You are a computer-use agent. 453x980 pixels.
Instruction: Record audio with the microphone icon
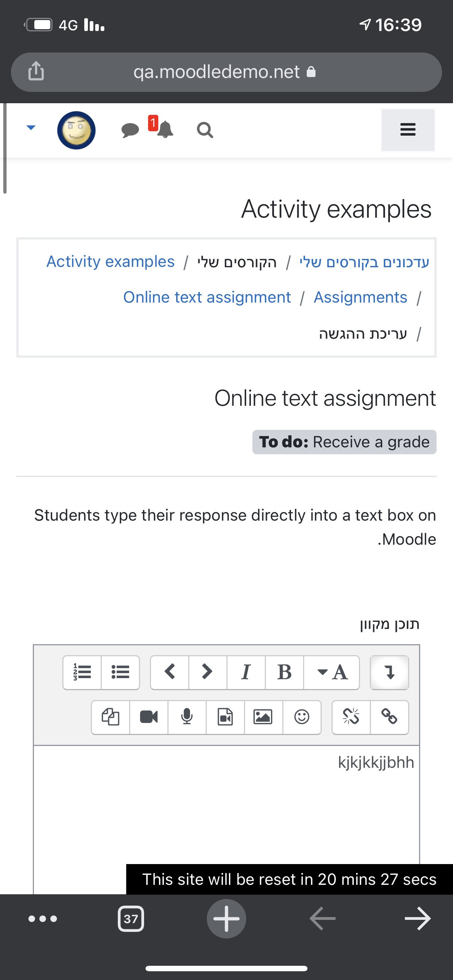click(x=187, y=717)
